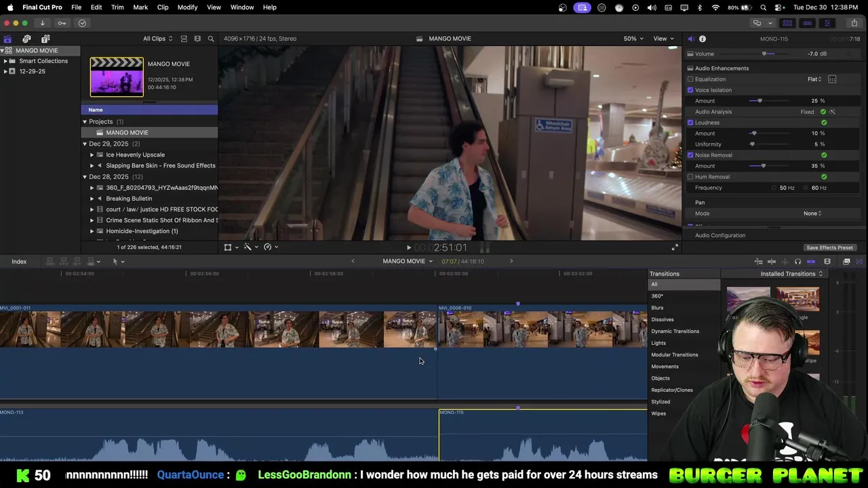Select the Wipes transitions category
868x488 pixels.
tap(658, 413)
